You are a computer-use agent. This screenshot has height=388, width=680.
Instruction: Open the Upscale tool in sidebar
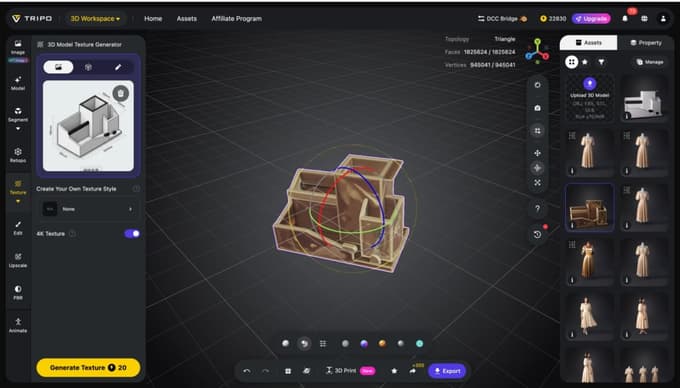click(18, 260)
